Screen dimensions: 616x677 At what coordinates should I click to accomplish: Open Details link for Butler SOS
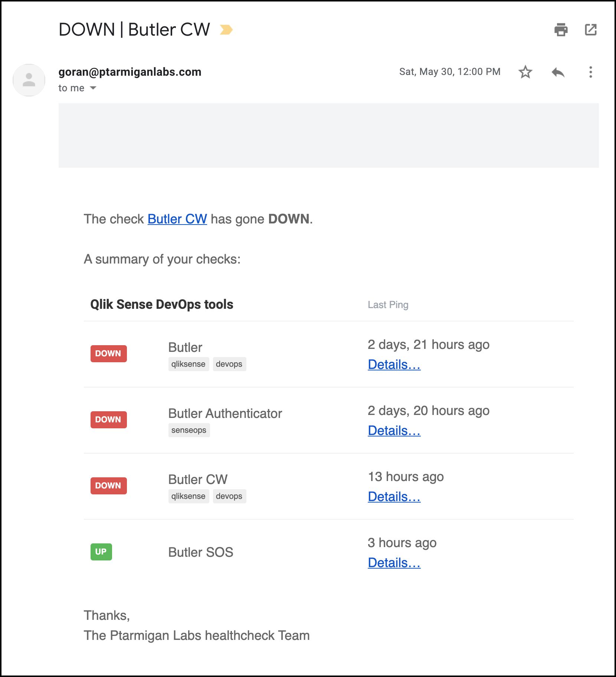click(x=394, y=563)
